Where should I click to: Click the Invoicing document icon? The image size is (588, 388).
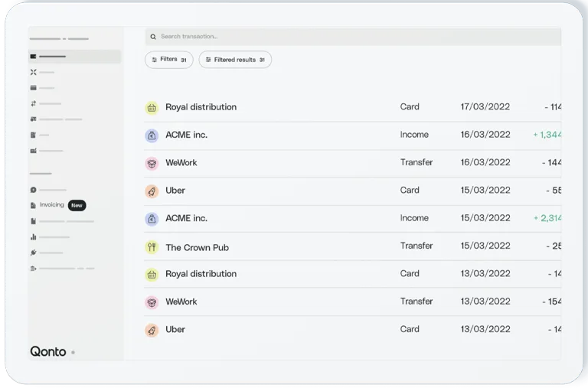click(x=34, y=205)
